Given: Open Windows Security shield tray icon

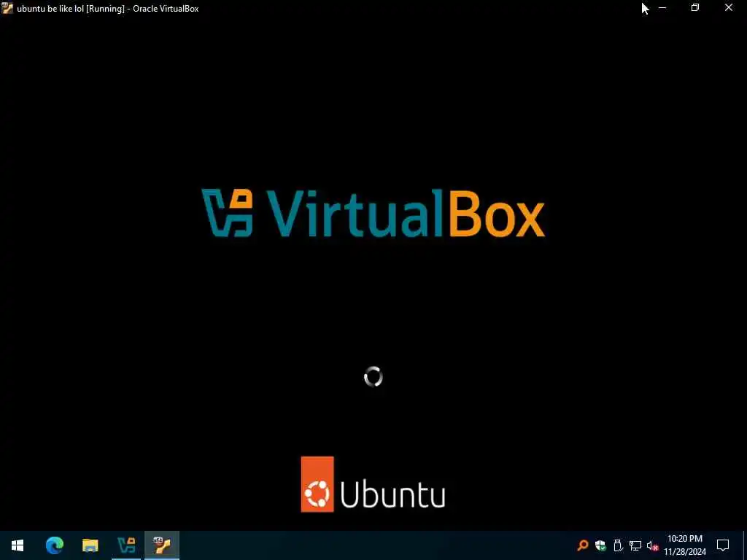Looking at the screenshot, I should (600, 545).
